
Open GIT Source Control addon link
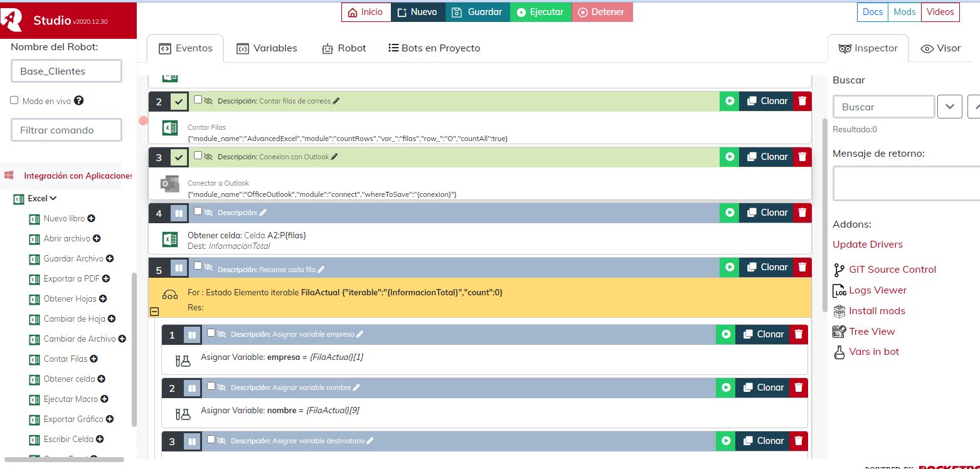pos(892,270)
